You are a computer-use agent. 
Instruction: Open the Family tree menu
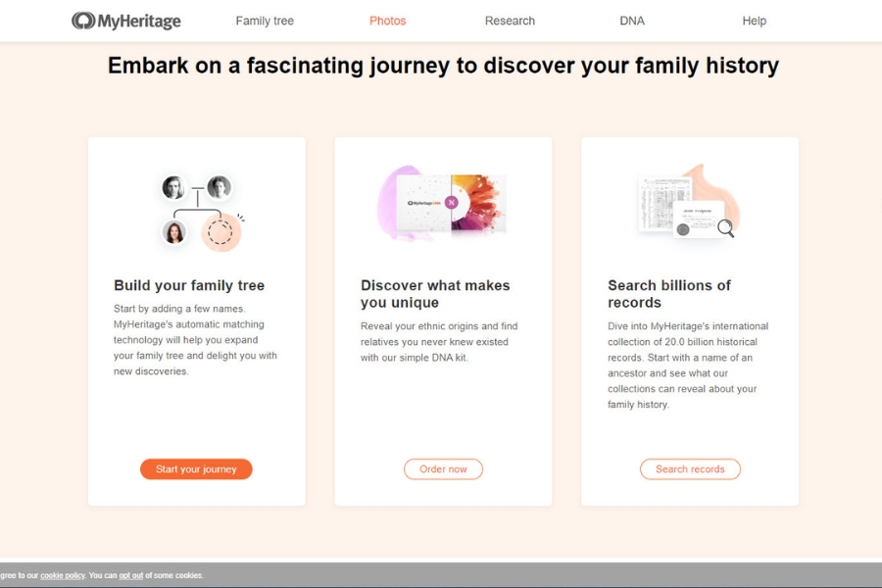click(265, 21)
